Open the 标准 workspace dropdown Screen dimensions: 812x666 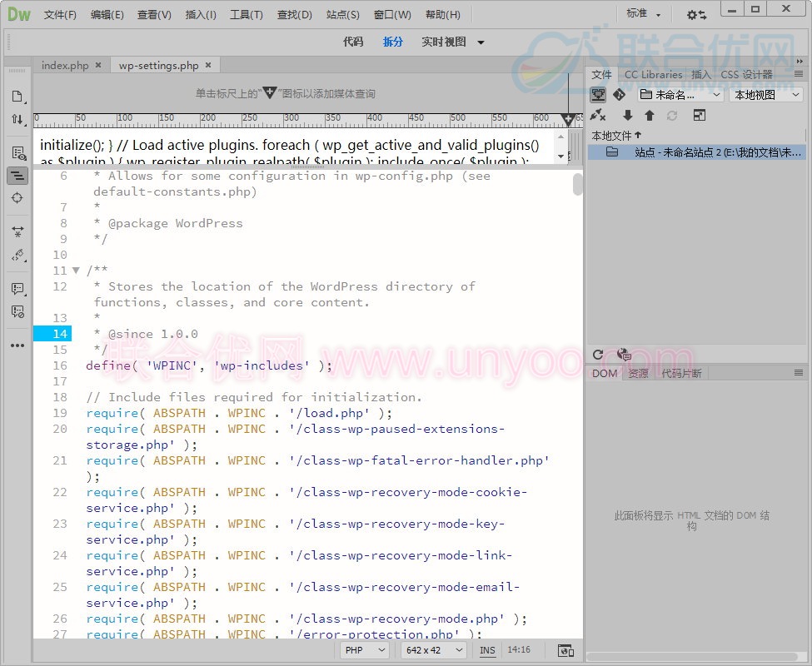pyautogui.click(x=643, y=14)
